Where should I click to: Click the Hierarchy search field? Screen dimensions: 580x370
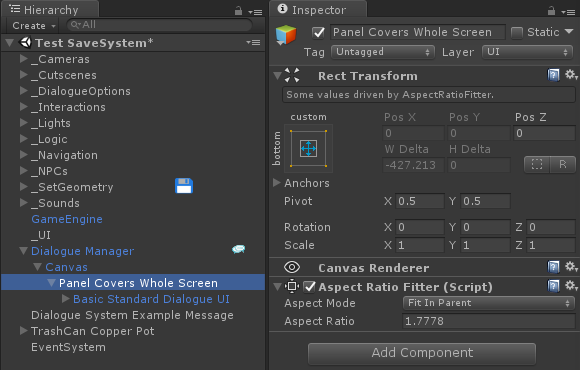159,25
